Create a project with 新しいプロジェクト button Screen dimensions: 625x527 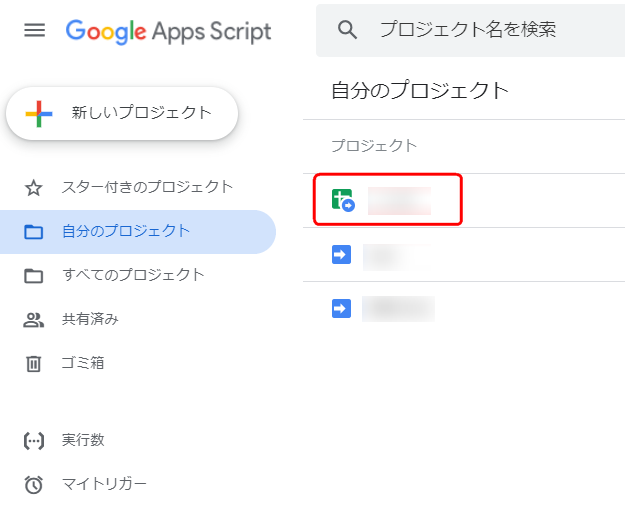tap(122, 113)
